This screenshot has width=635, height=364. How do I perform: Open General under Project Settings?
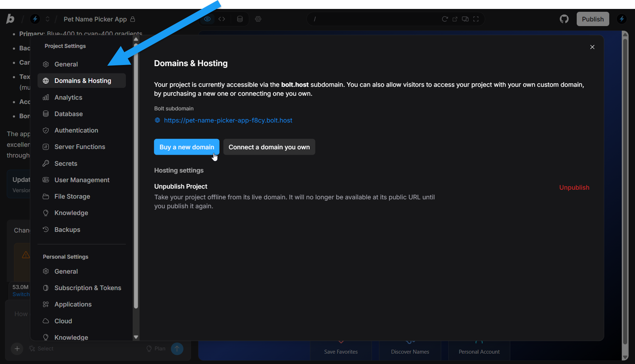[82, 64]
